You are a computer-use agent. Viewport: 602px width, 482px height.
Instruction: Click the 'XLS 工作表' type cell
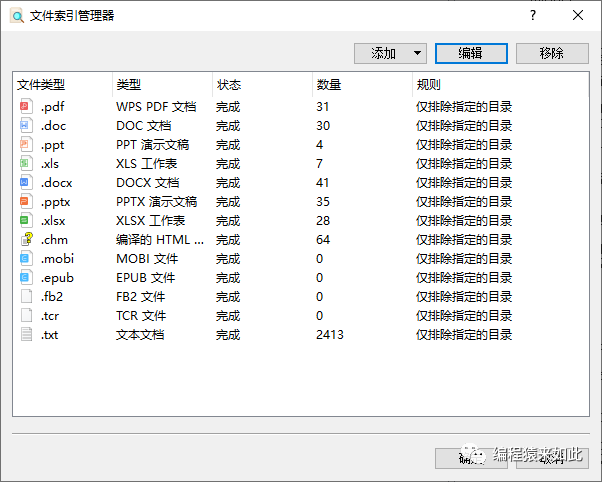pyautogui.click(x=147, y=164)
